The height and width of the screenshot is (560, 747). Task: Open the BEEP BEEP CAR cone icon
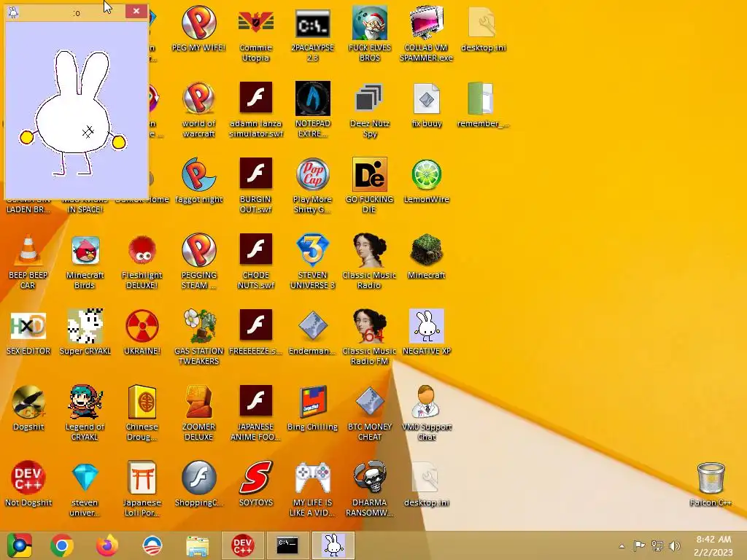click(28, 250)
